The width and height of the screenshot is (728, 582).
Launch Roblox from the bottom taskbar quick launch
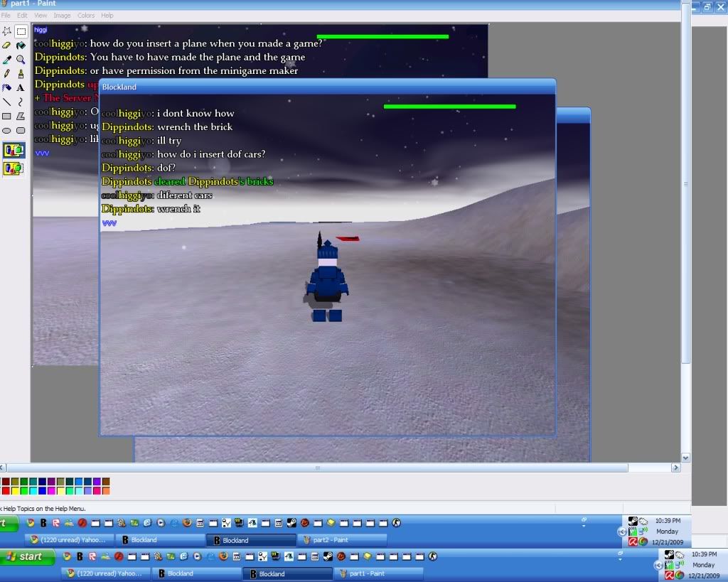pyautogui.click(x=92, y=556)
